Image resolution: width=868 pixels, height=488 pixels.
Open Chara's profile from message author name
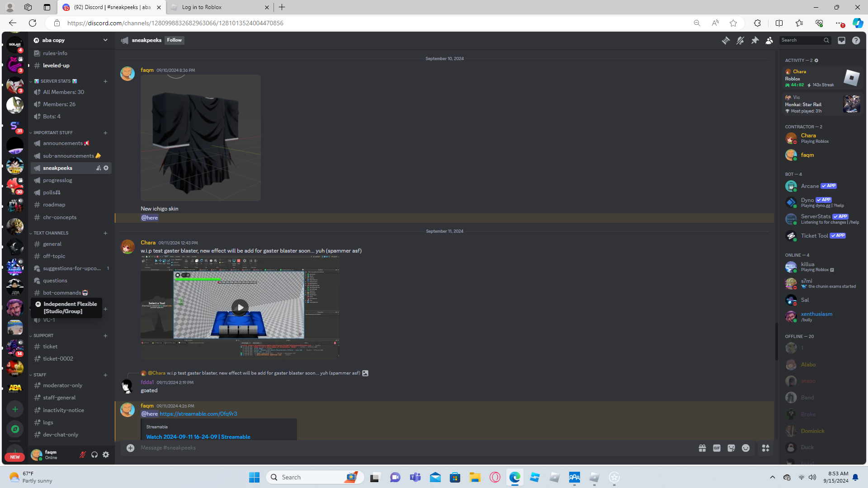(148, 243)
